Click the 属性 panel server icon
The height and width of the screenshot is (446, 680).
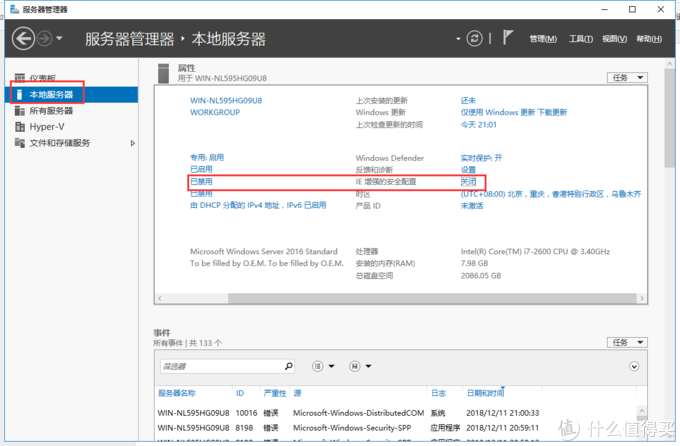tap(163, 73)
